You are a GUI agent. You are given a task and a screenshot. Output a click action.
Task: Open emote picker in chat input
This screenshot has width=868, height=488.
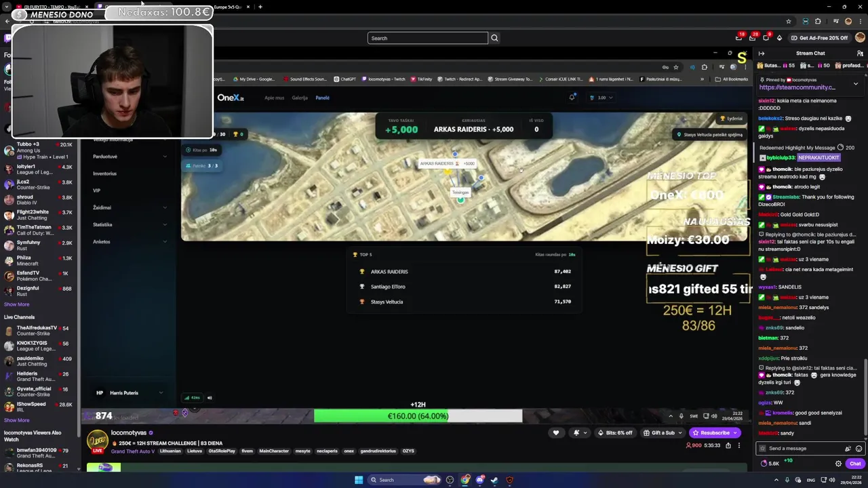point(859,449)
